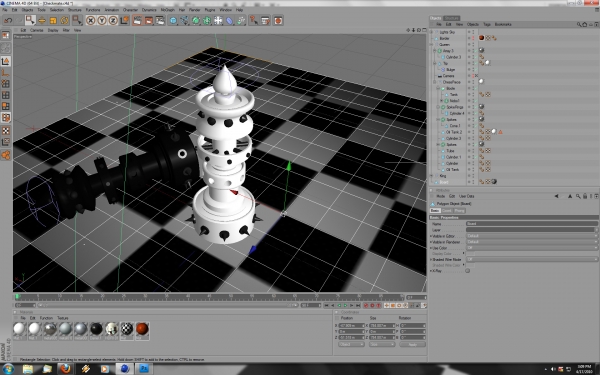Viewport: 600px width, 375px height.
Task: Select the red-orange material swatch
Action: pyautogui.click(x=142, y=328)
